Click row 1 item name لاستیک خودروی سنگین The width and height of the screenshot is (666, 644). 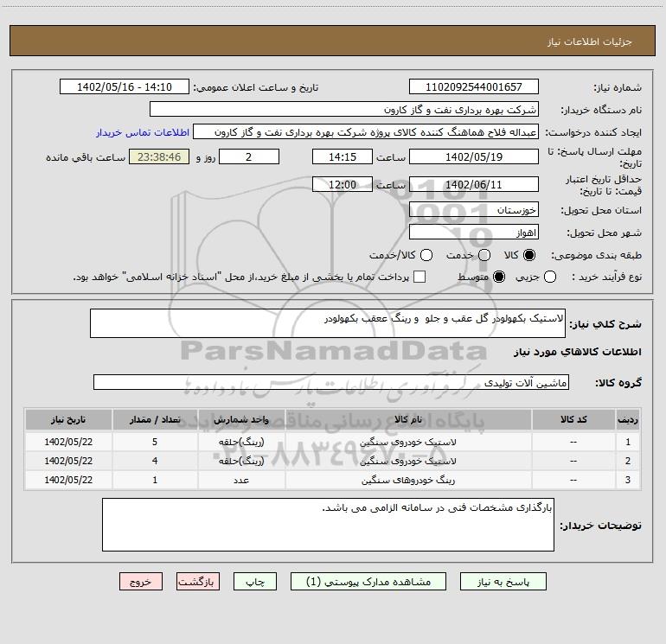click(408, 442)
